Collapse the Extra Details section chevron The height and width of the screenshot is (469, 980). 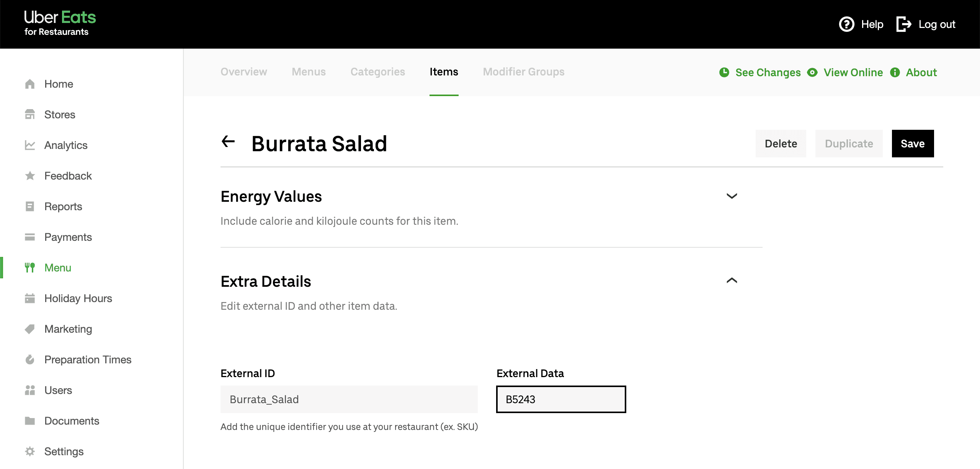tap(732, 281)
